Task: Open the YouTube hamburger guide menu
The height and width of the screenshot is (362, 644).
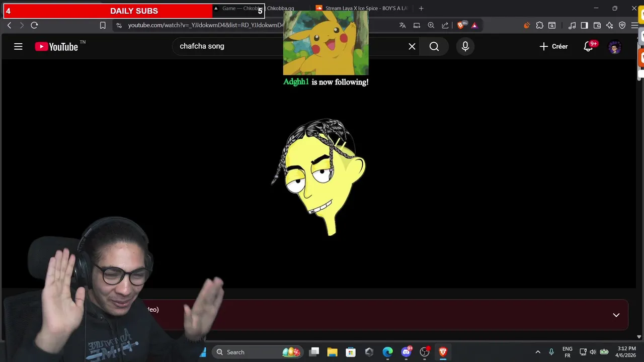Action: coord(18,46)
